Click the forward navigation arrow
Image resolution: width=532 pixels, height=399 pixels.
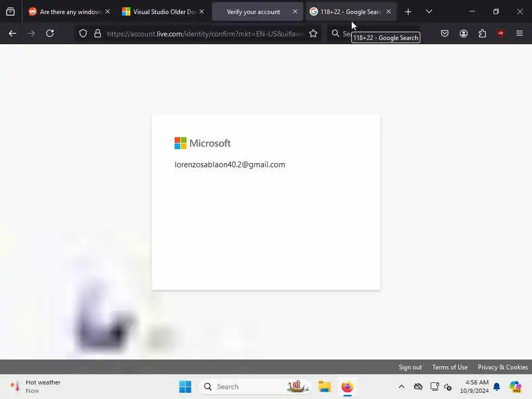31,33
